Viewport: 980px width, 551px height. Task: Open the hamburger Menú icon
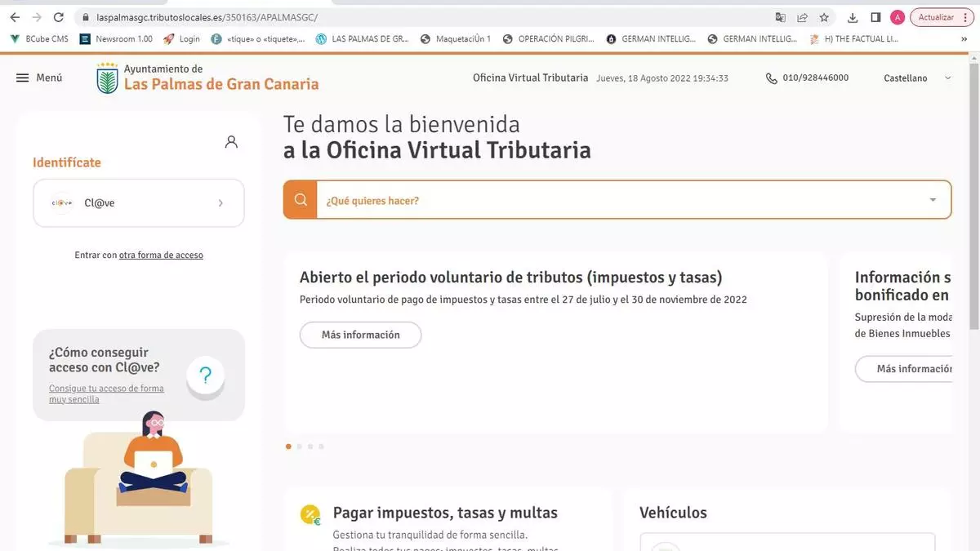23,78
